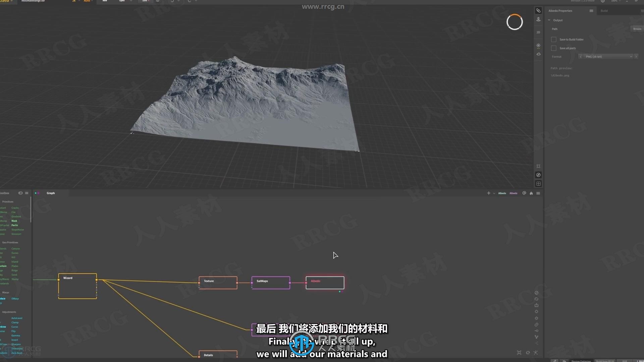644x362 pixels.
Task: Select the Details node
Action: tap(218, 354)
